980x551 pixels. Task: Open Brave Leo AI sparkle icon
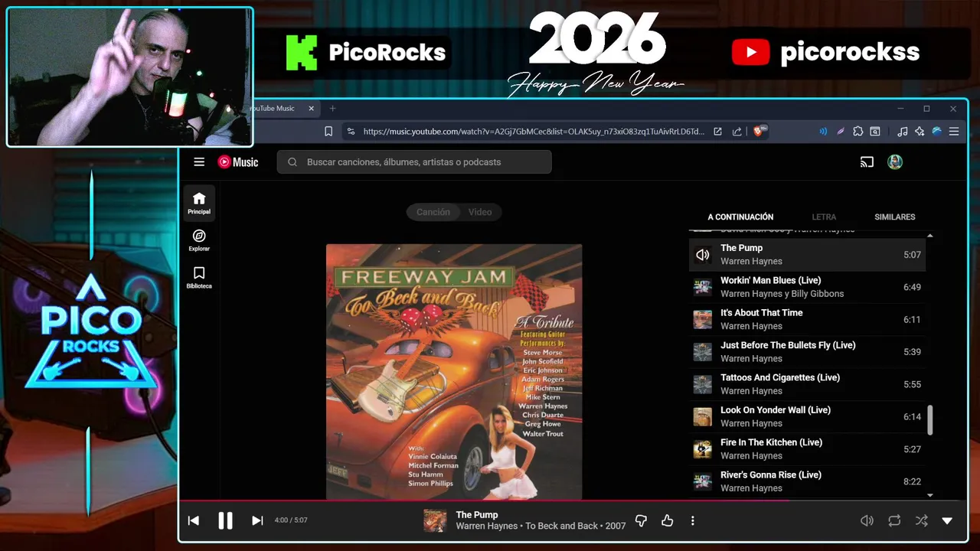[919, 132]
